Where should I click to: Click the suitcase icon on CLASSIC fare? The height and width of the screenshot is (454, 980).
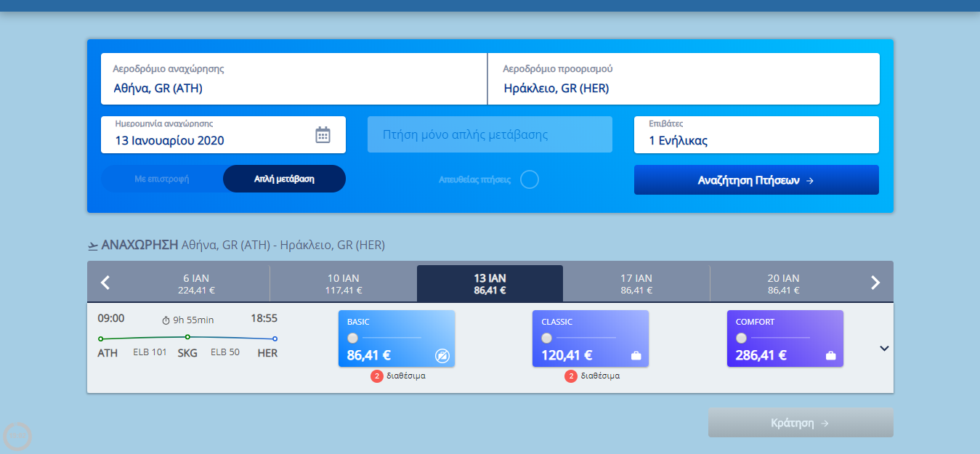pyautogui.click(x=636, y=355)
